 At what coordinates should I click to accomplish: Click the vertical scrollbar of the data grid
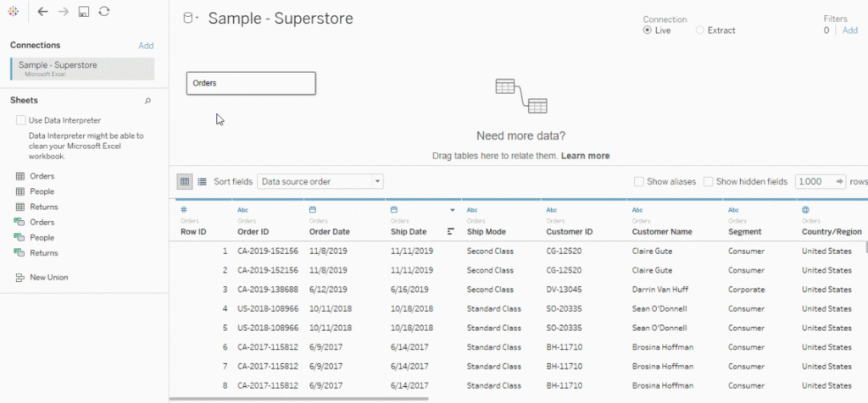coord(865,248)
